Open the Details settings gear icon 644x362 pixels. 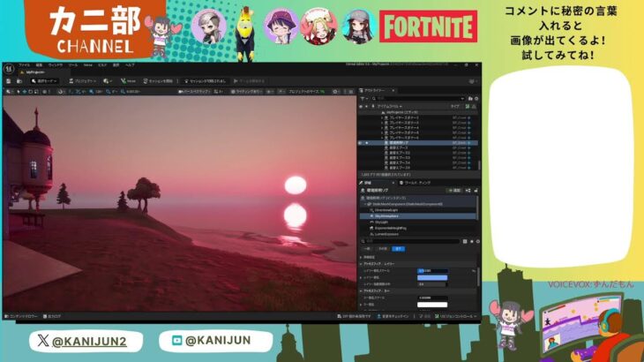pos(477,242)
